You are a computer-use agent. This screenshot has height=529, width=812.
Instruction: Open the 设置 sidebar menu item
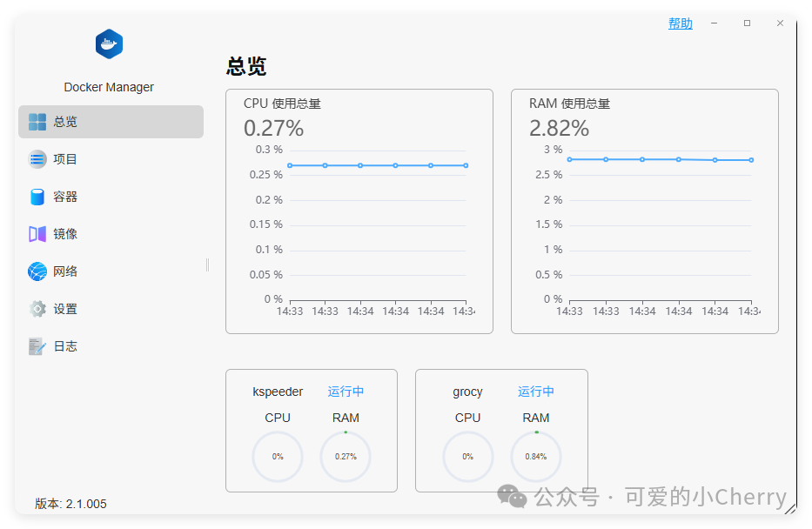pos(111,309)
